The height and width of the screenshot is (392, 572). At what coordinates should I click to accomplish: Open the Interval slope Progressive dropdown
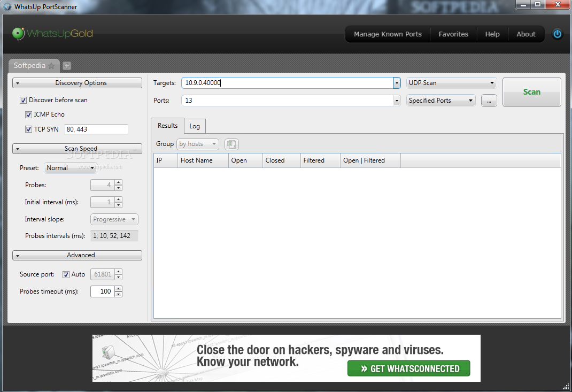click(x=114, y=219)
